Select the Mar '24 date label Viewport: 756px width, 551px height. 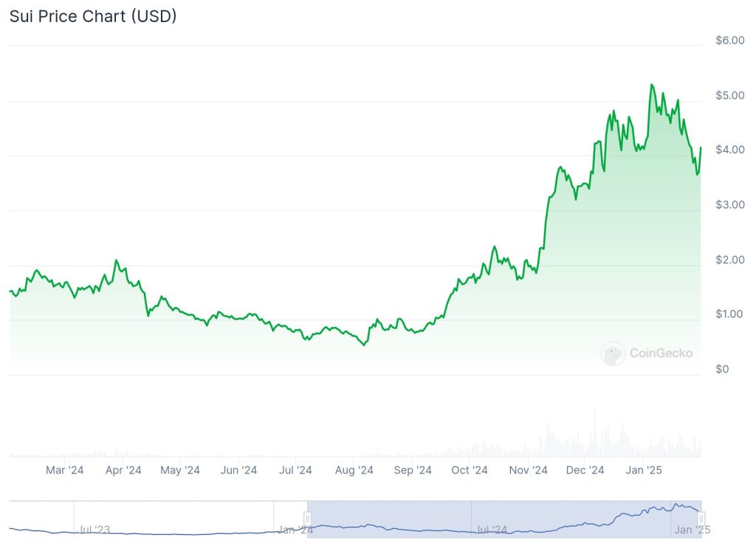[65, 470]
